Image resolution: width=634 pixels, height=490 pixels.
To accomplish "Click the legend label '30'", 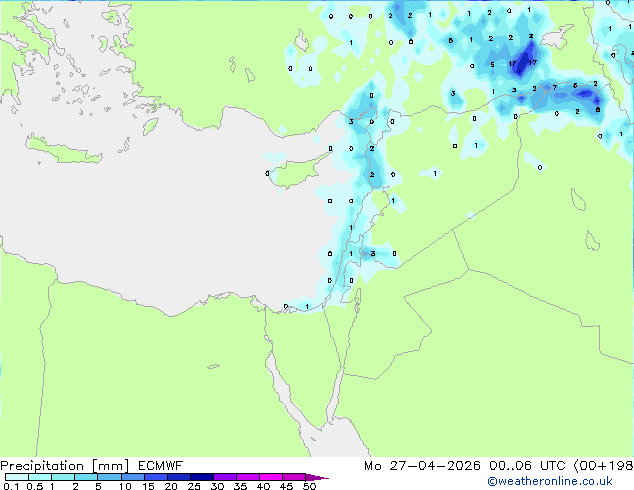I will pyautogui.click(x=217, y=486).
